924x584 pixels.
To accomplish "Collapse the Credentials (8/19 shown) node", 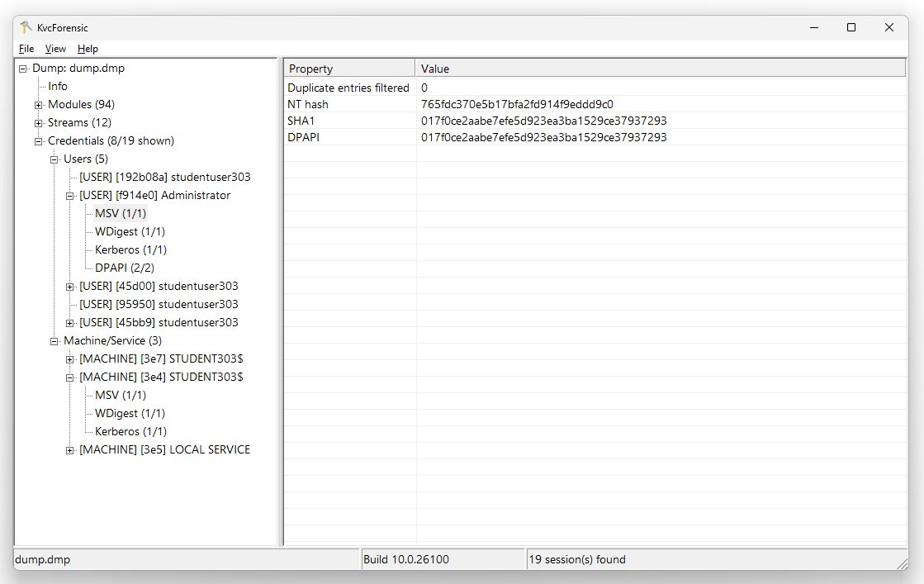I will pos(39,141).
